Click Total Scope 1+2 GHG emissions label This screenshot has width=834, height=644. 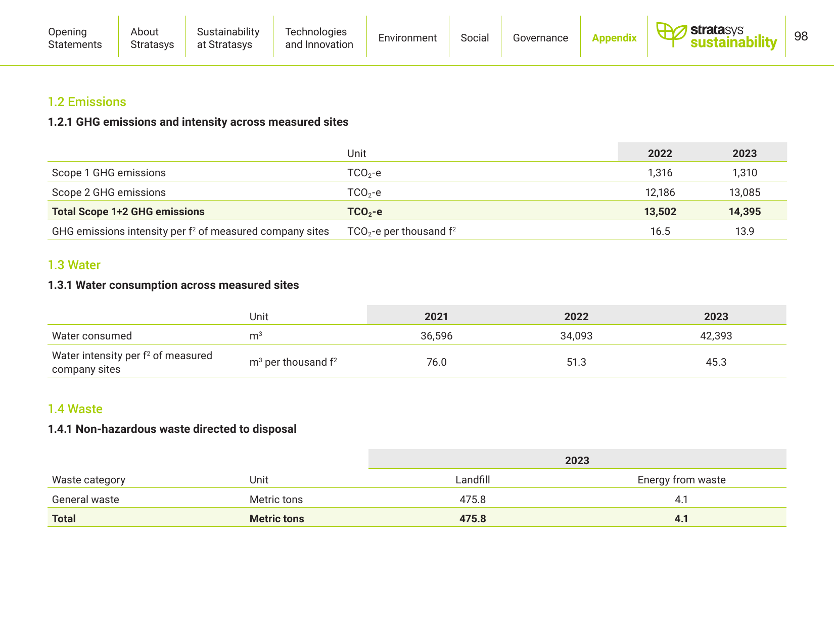click(x=128, y=212)
